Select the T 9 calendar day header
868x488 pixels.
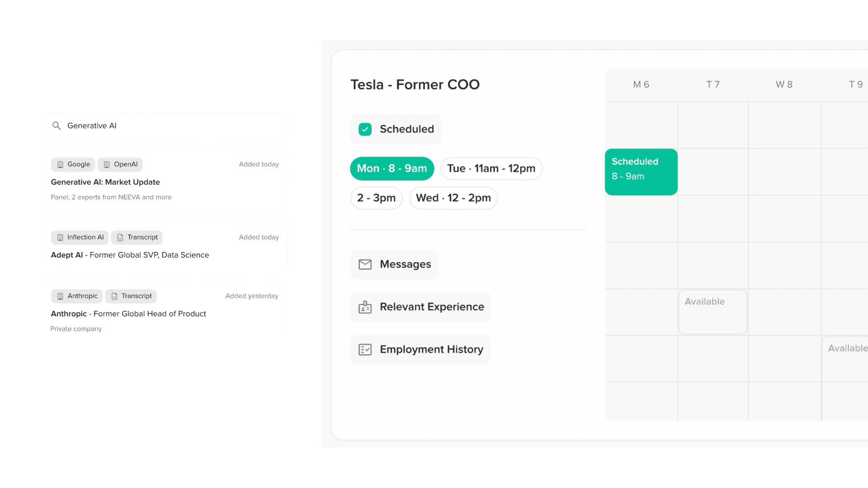tap(856, 84)
